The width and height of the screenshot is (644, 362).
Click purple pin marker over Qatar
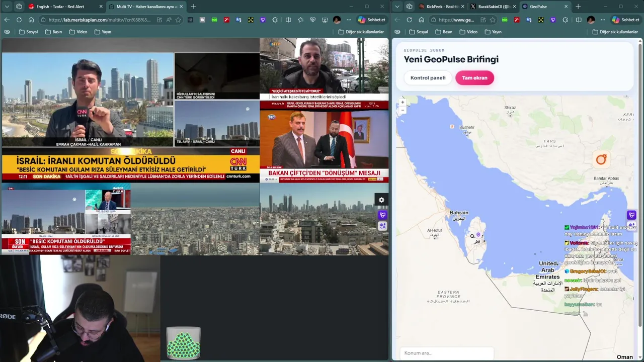tap(478, 235)
